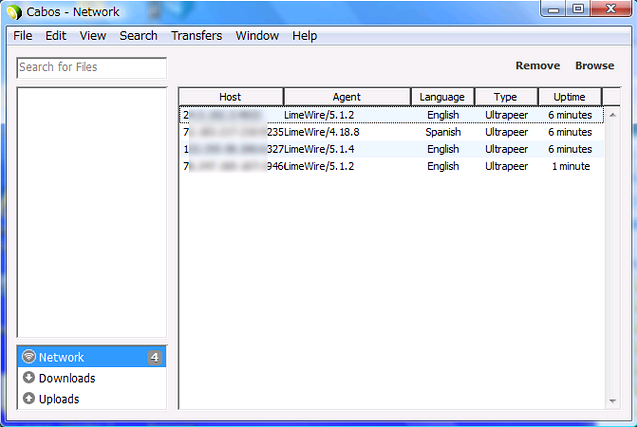637x427 pixels.
Task: Click Ultrapeer in the Spanish row
Action: (x=506, y=132)
